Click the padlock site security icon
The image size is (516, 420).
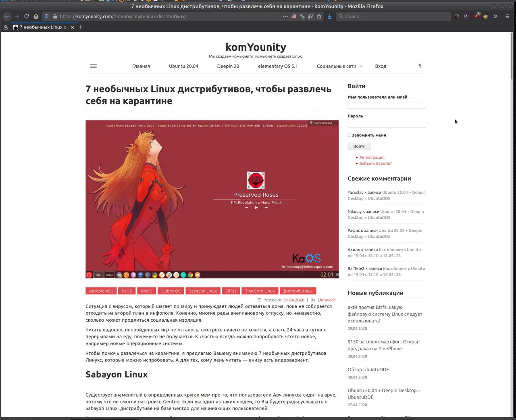click(x=55, y=17)
